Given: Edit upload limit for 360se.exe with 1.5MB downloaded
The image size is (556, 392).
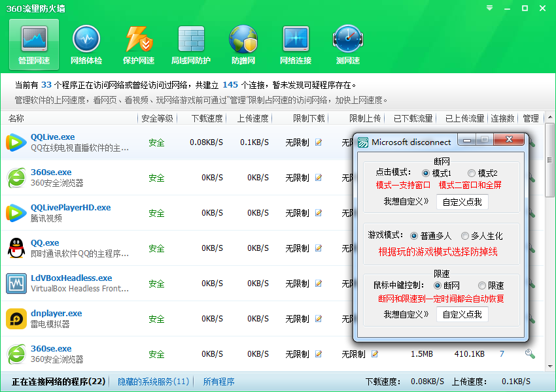Looking at the screenshot, I should 374,354.
